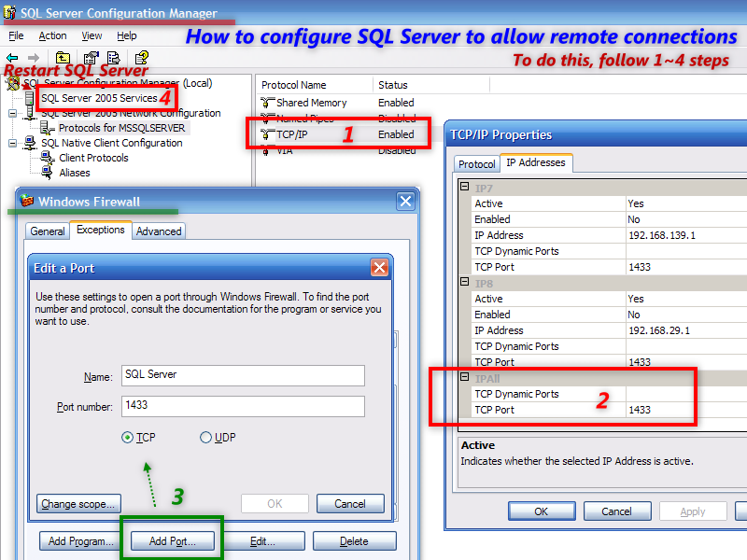Select the Shared Memory protocol row
The height and width of the screenshot is (560, 747).
(337, 103)
